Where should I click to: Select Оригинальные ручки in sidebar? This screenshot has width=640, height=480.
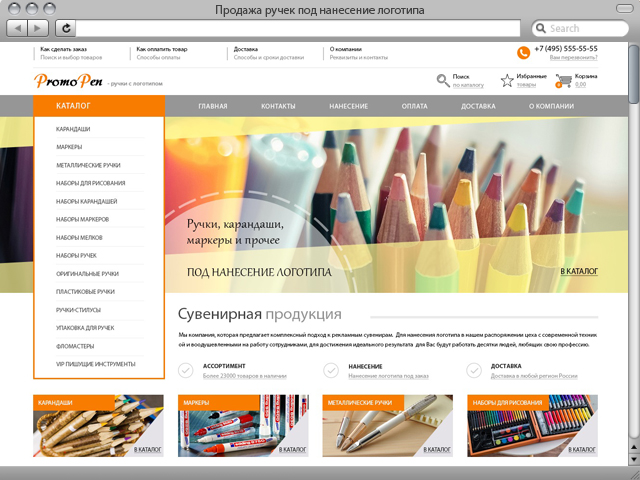point(87,274)
